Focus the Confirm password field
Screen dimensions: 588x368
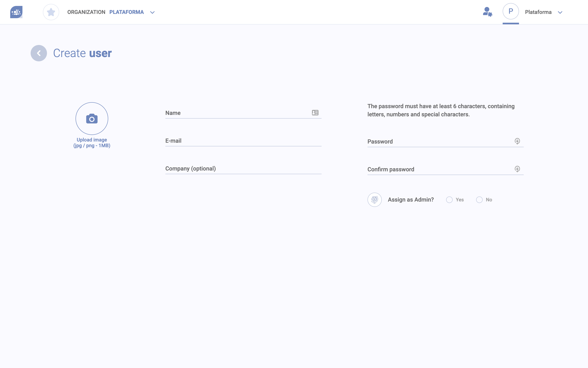(445, 169)
